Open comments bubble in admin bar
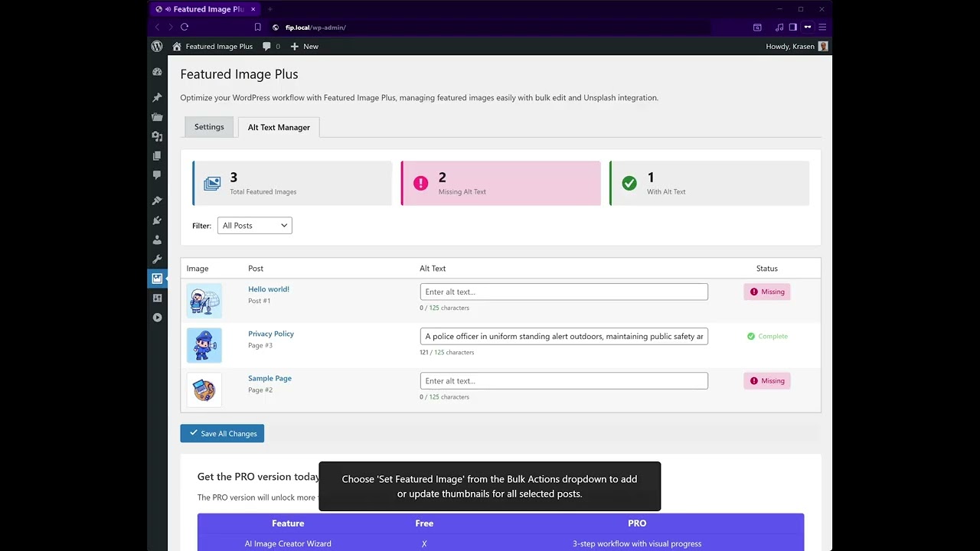The image size is (980, 551). click(x=266, y=46)
